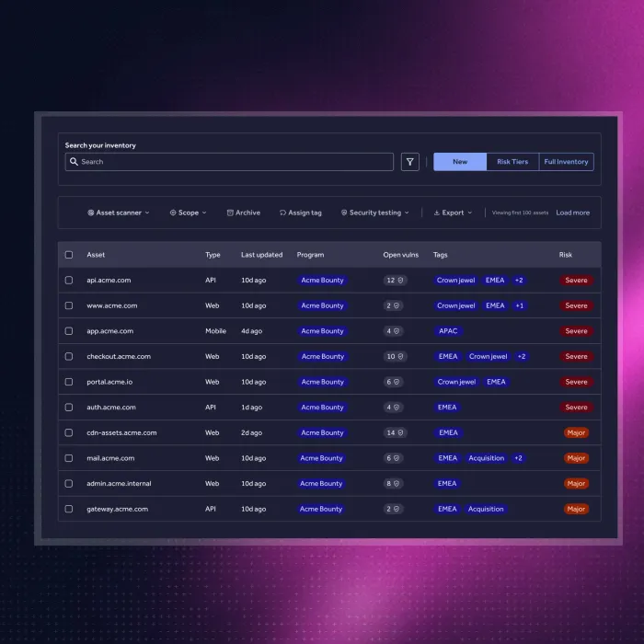Viewport: 644px width, 644px height.
Task: Click shield icon in checkout.acme.com vulns badge
Action: pyautogui.click(x=400, y=357)
